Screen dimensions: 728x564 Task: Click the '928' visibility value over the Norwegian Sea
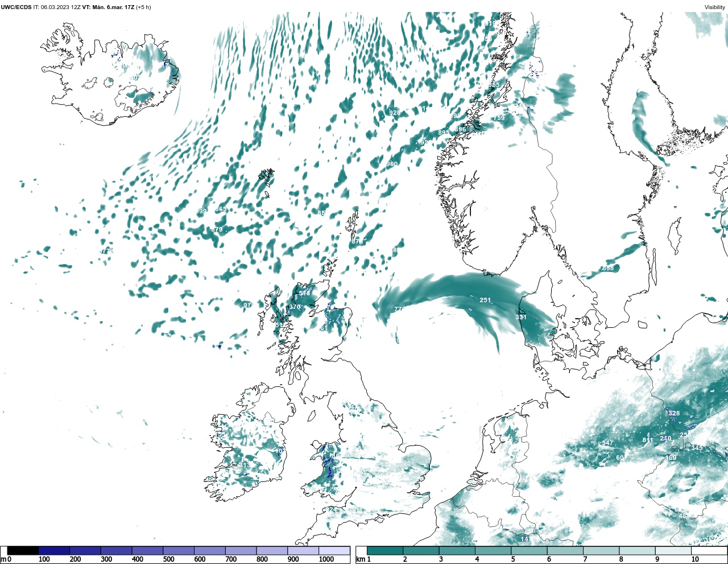[x=394, y=113]
